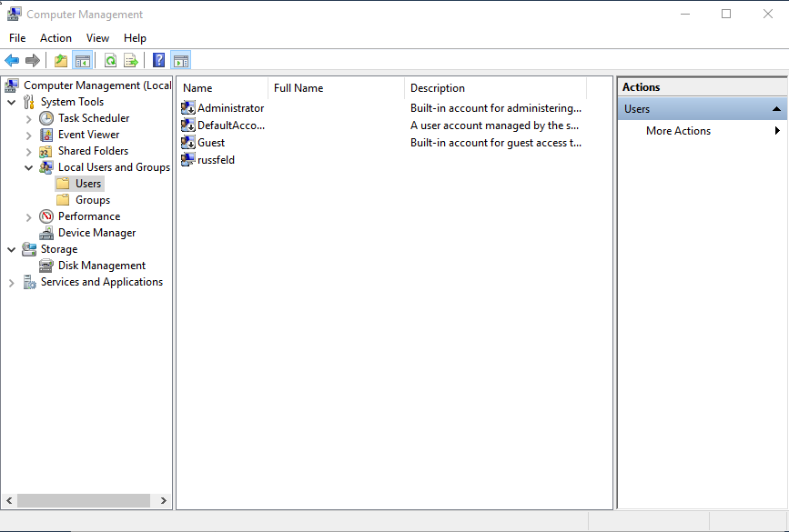
Task: Click the Export List toolbar icon
Action: 131,61
